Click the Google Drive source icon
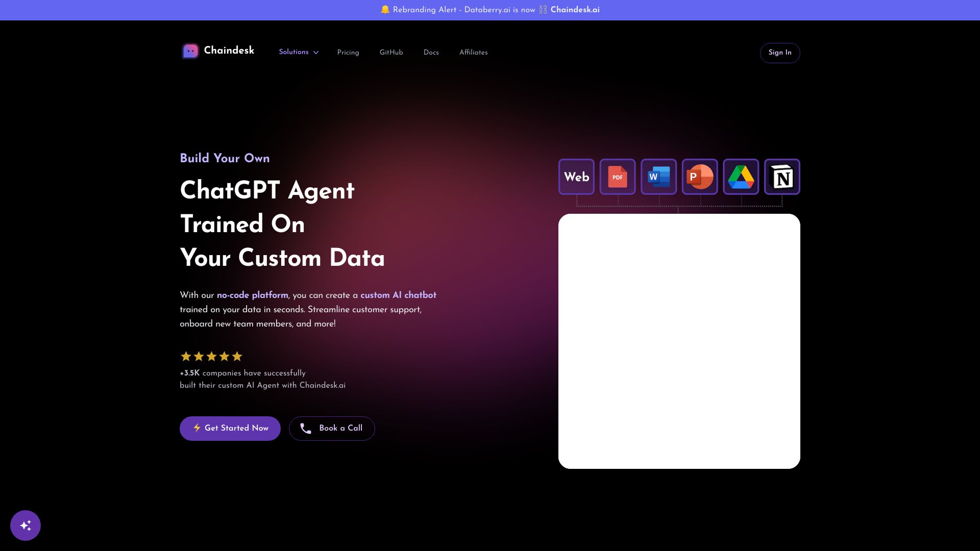Screen dimensions: 980x551 point(741,177)
